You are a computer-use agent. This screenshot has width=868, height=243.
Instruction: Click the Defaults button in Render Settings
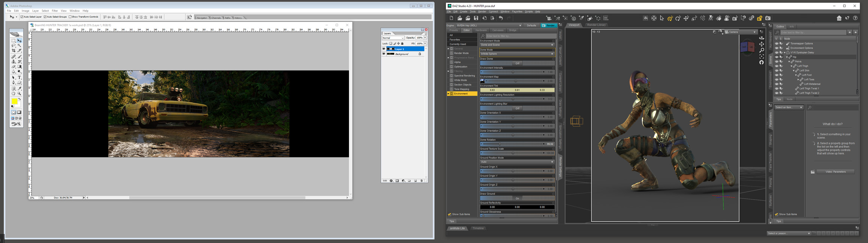[x=531, y=25]
